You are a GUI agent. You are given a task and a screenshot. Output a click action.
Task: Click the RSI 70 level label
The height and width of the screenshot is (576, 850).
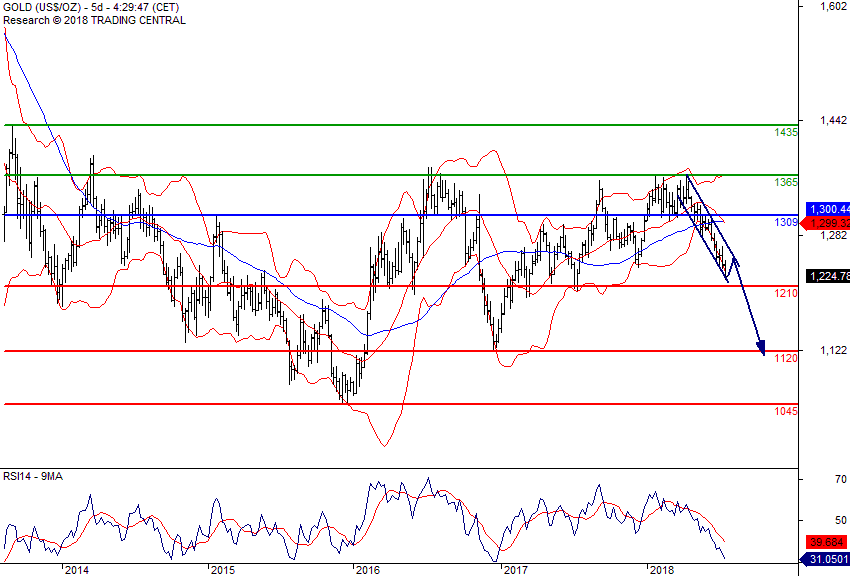840,479
